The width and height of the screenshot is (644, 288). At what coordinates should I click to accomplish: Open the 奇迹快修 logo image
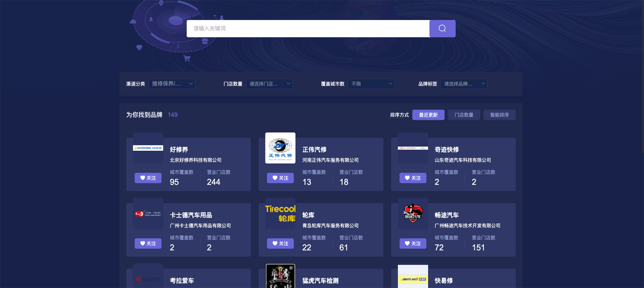point(413,148)
